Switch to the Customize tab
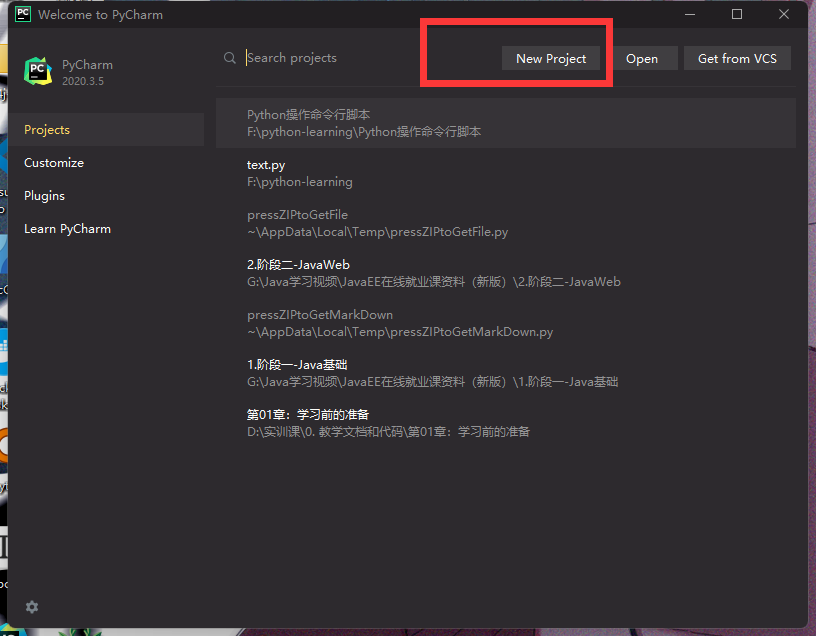The image size is (816, 636). click(106, 163)
